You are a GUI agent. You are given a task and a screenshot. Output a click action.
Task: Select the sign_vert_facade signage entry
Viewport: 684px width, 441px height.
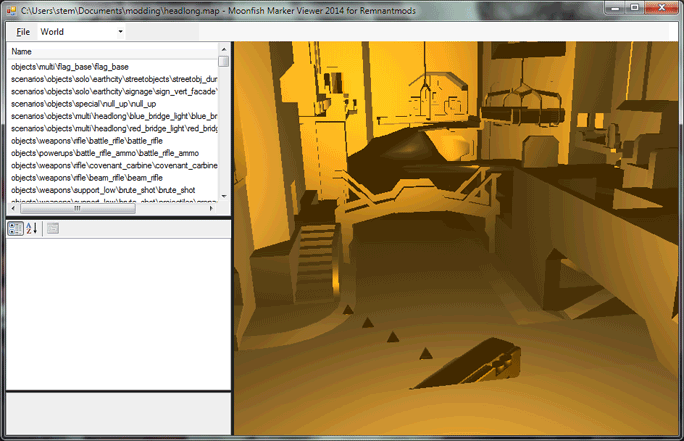click(114, 91)
